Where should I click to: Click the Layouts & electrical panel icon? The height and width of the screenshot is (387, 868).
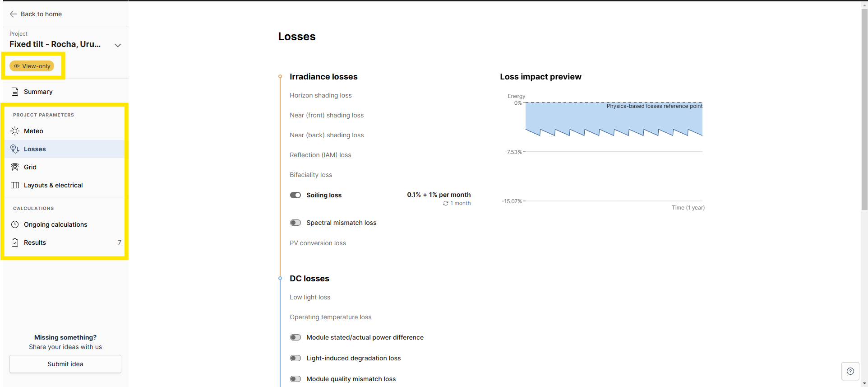click(x=15, y=185)
